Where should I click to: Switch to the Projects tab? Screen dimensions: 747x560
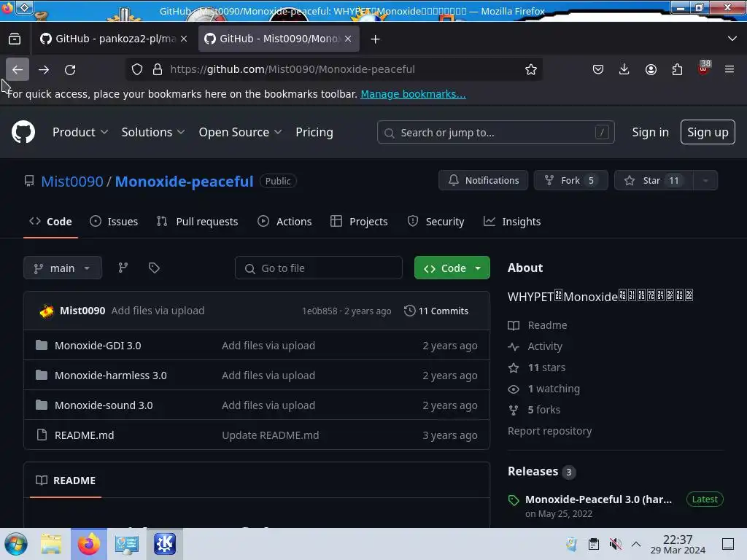(x=359, y=222)
